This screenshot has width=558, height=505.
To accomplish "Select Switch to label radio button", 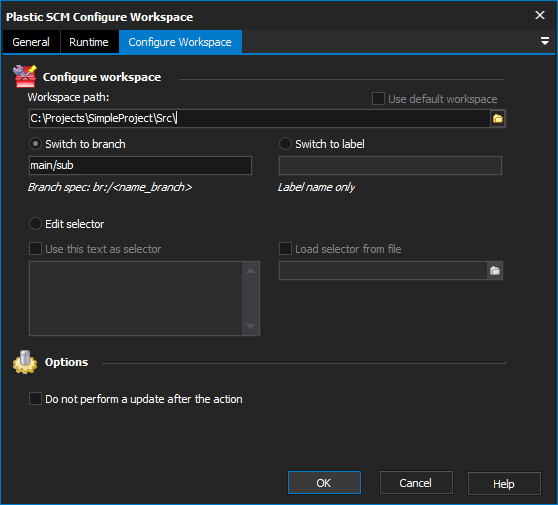I will click(285, 144).
